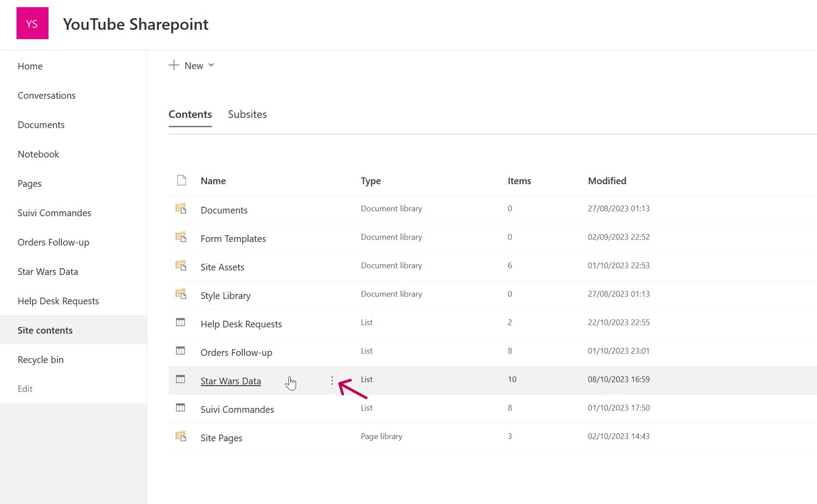
Task: Click the Star Wars Data list icon
Action: 180,379
